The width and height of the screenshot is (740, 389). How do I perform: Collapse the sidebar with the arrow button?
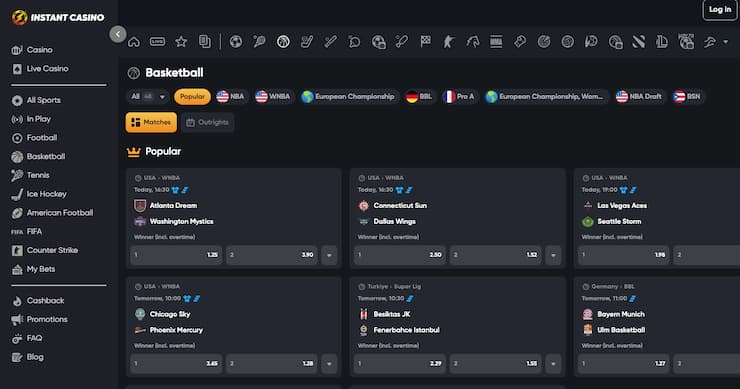[118, 34]
